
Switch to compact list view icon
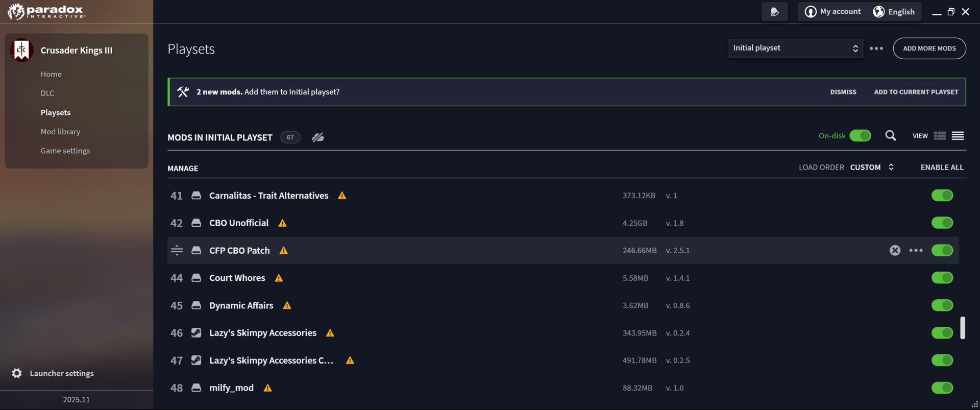(958, 136)
